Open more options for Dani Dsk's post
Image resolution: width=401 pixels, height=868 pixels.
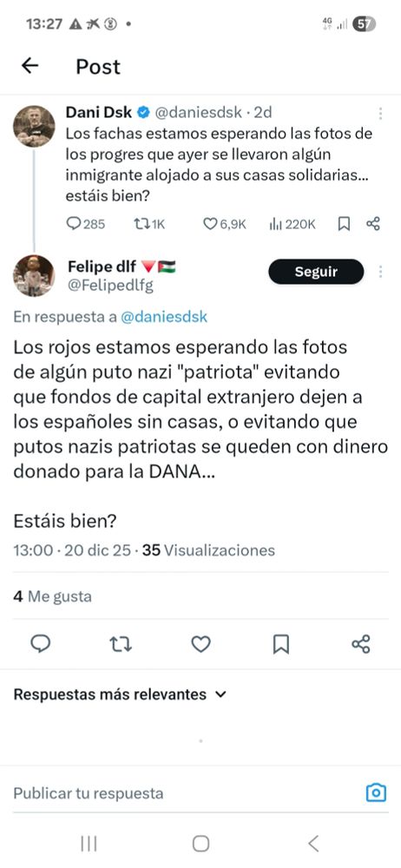pos(380,114)
